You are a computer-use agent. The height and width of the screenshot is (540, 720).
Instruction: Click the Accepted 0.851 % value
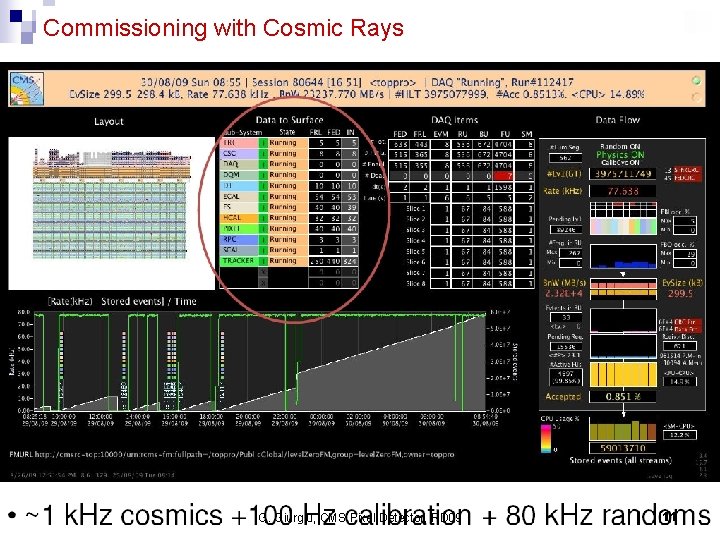tap(623, 397)
